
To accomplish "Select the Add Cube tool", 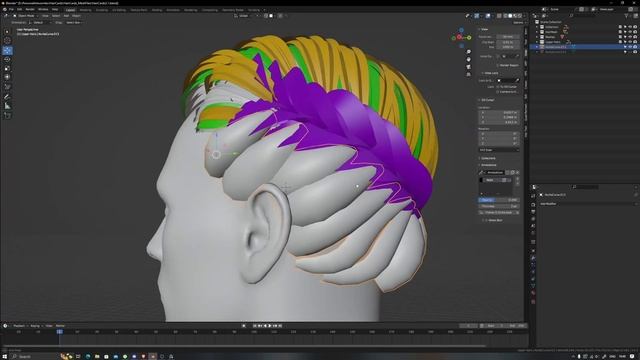I will pyautogui.click(x=7, y=116).
